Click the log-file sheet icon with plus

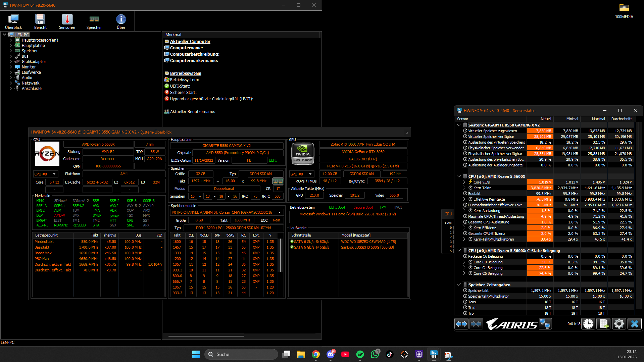pyautogui.click(x=604, y=324)
